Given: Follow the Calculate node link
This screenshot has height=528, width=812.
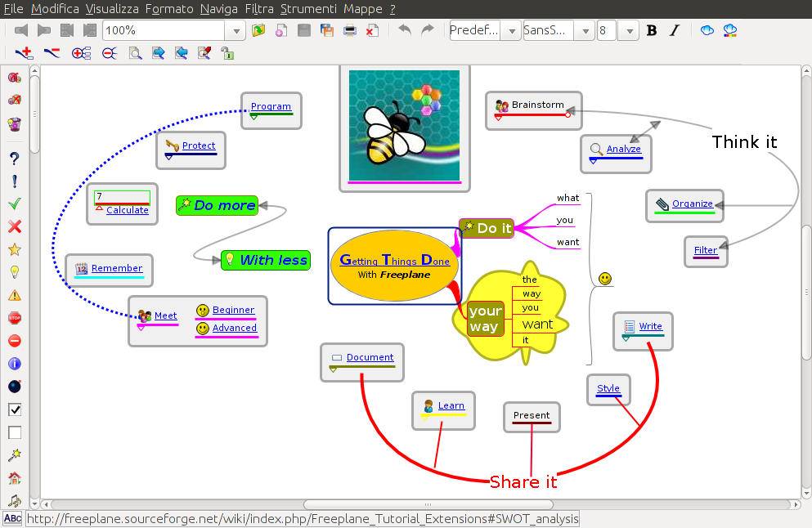Looking at the screenshot, I should [128, 210].
